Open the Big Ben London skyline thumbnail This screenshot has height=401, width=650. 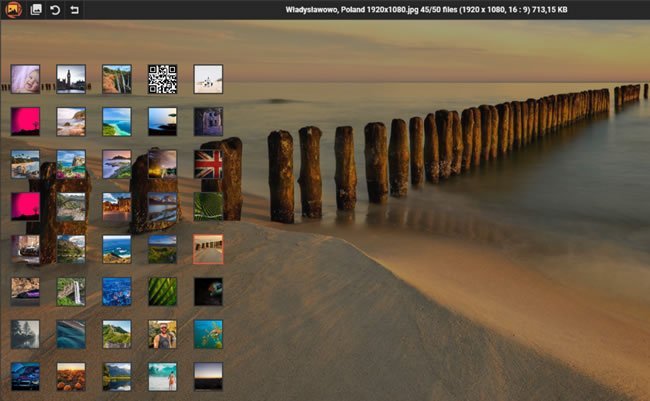71,79
